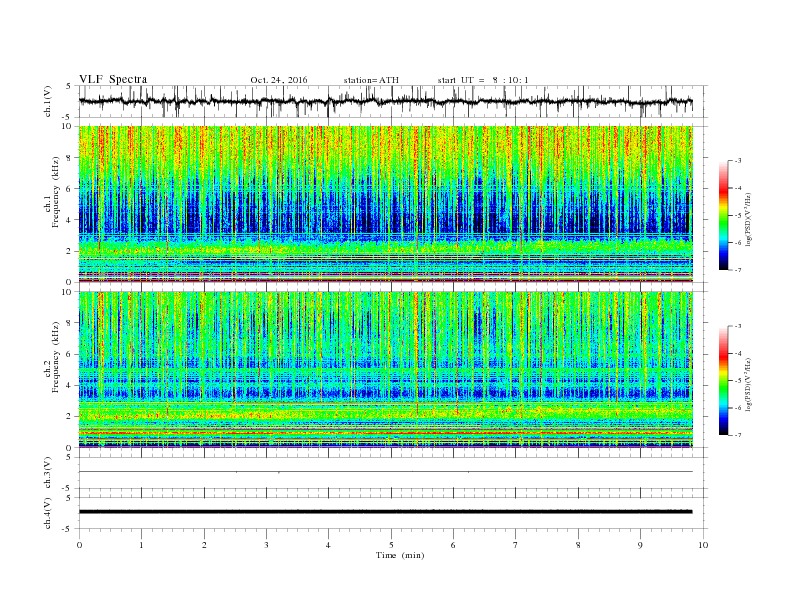Click time-axis tick label "3"
792x612 pixels.
click(266, 545)
